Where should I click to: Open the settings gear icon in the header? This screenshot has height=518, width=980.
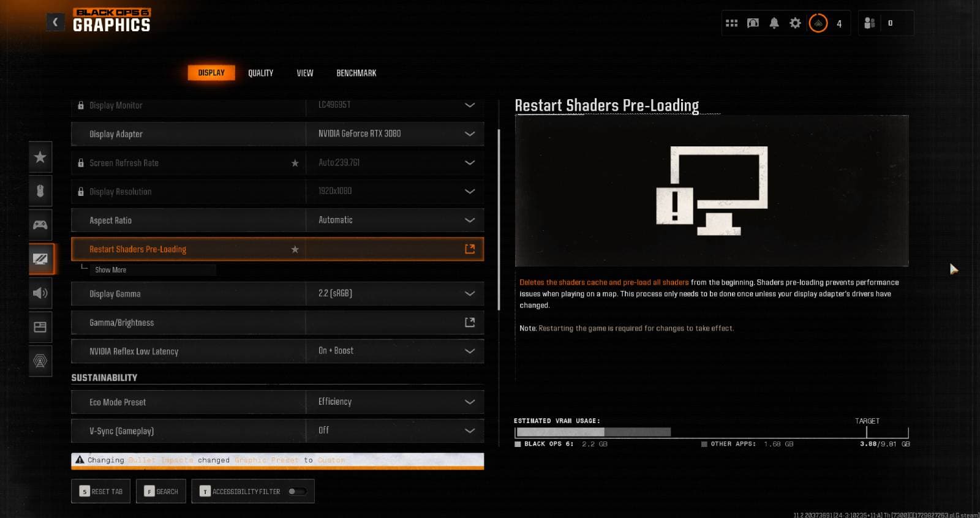[795, 23]
